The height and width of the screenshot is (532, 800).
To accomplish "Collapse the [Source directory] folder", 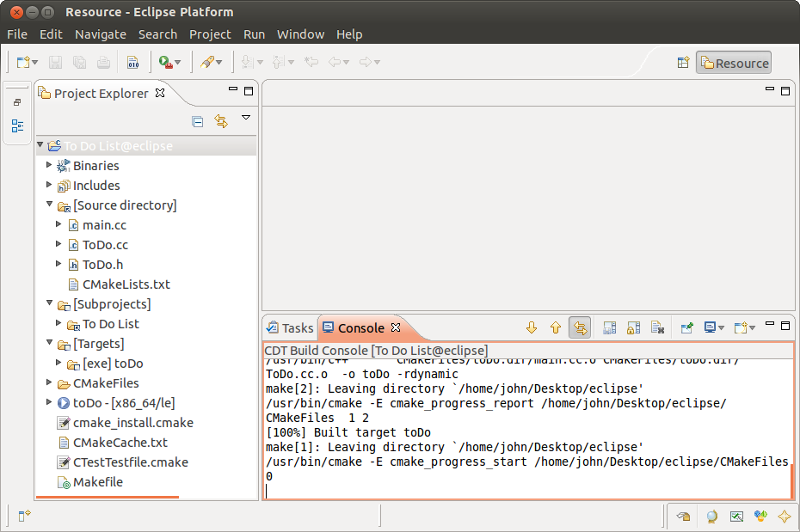I will tap(50, 204).
